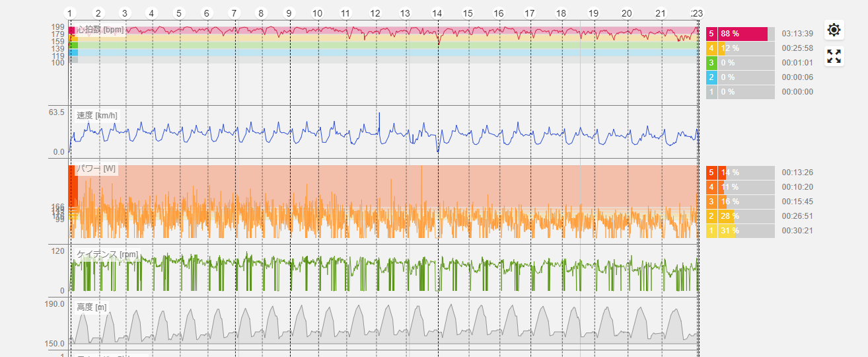The width and height of the screenshot is (868, 357).
Task: Click lap marker 12 above the chart
Action: coord(375,13)
